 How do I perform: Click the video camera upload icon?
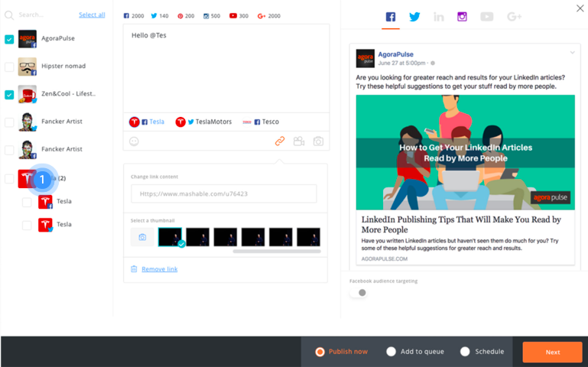(x=299, y=141)
